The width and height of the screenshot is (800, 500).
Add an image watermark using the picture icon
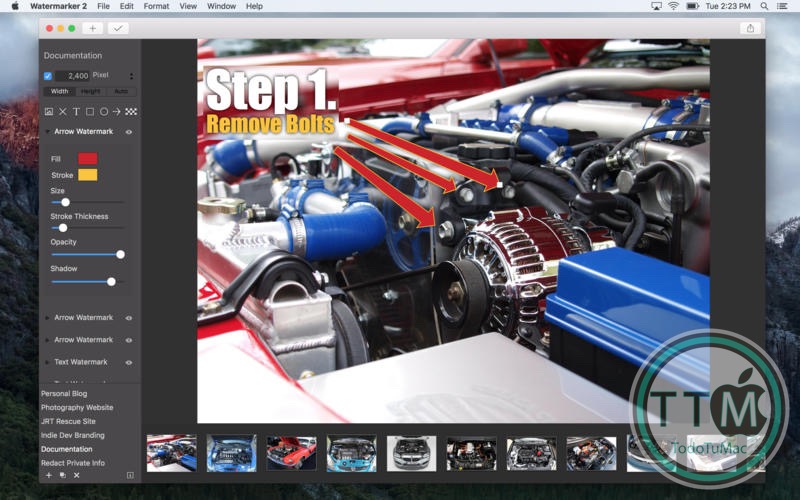(x=48, y=112)
